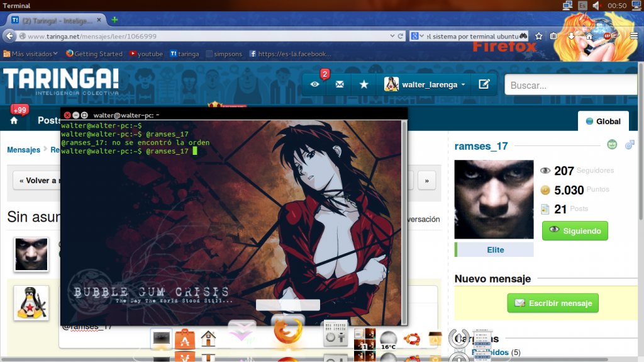Open the Es keyboard layout indicator
The image size is (644, 362).
tap(582, 5)
